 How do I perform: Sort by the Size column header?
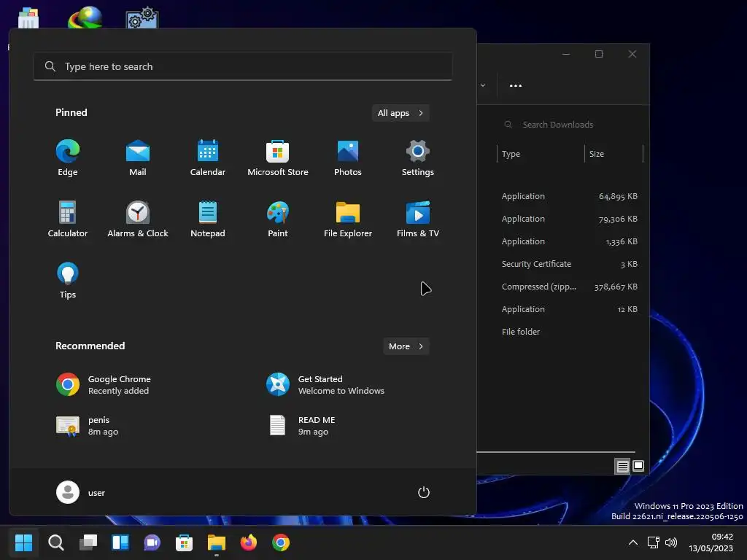pos(614,154)
